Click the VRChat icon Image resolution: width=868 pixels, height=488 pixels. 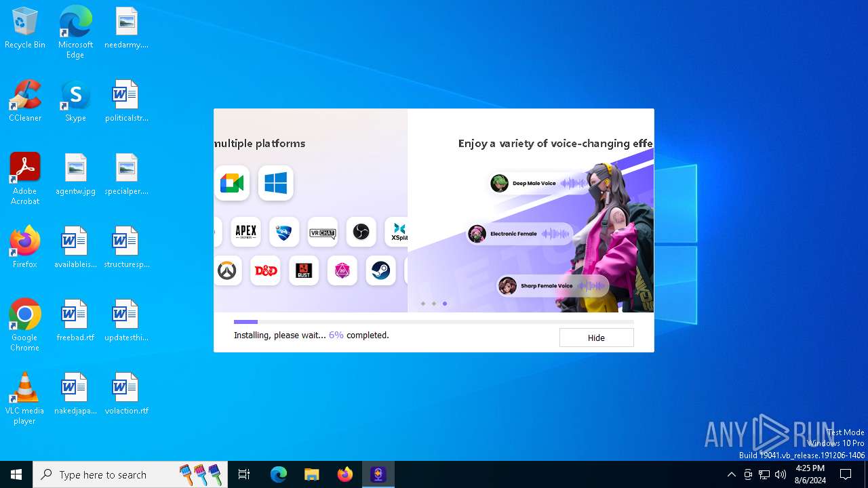coord(323,232)
